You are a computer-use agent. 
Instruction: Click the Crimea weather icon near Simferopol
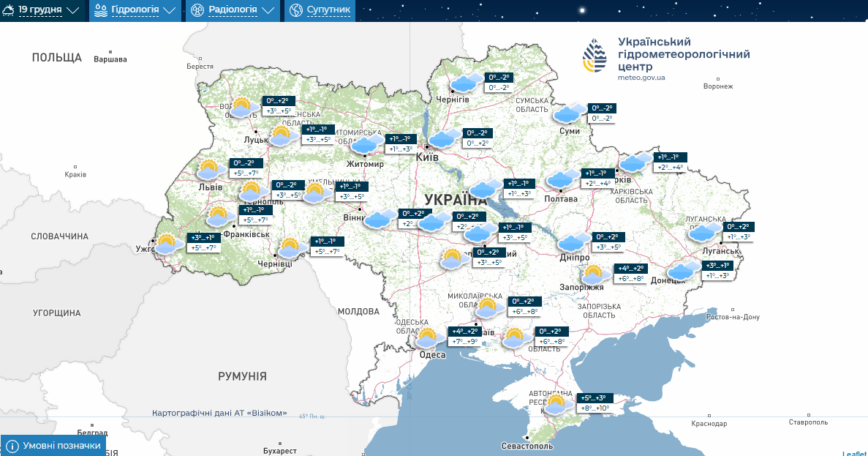557,404
